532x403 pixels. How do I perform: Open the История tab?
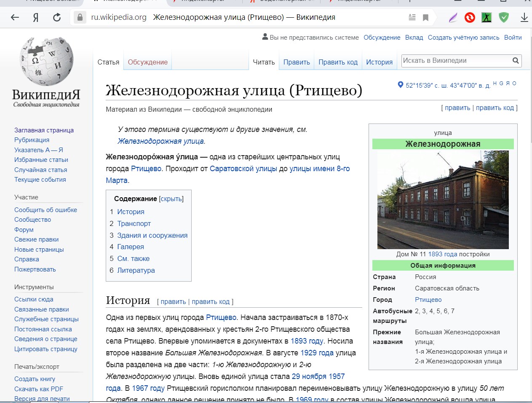pyautogui.click(x=379, y=62)
